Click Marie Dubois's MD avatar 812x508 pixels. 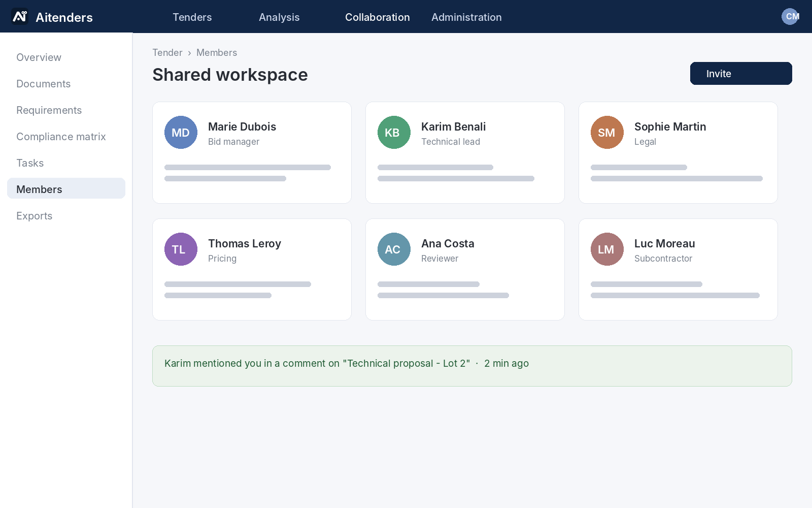coord(181,133)
